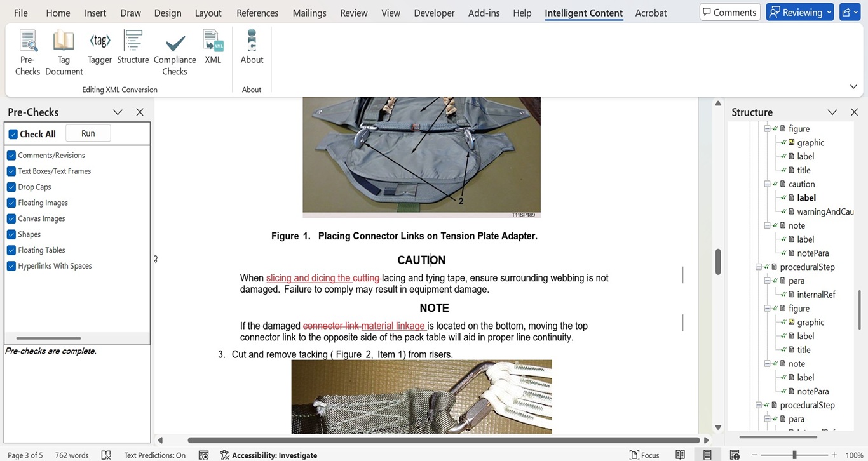
Task: Select the warningAndCau node in Structure tree
Action: click(825, 211)
